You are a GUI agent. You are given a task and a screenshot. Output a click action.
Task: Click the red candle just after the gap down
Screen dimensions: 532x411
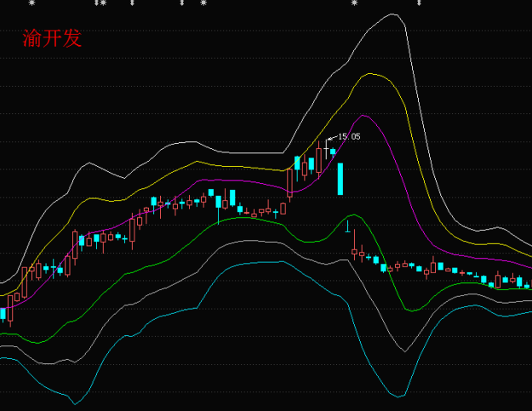tap(355, 250)
